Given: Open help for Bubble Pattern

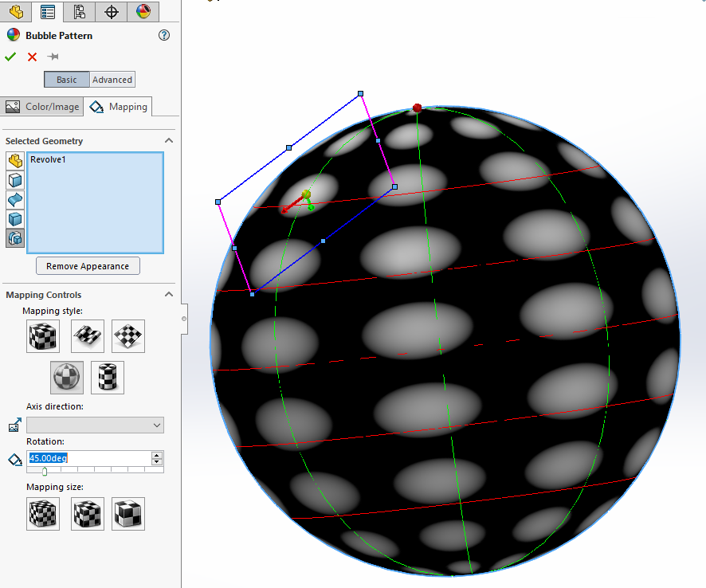Looking at the screenshot, I should (x=164, y=35).
